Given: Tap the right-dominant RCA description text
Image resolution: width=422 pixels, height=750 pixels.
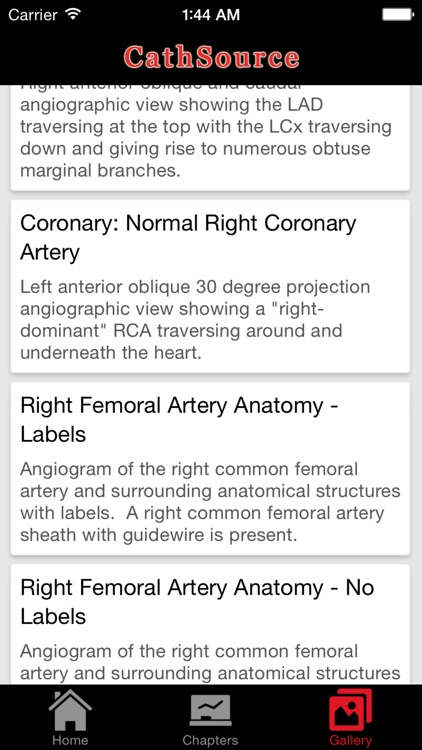Looking at the screenshot, I should tap(195, 320).
